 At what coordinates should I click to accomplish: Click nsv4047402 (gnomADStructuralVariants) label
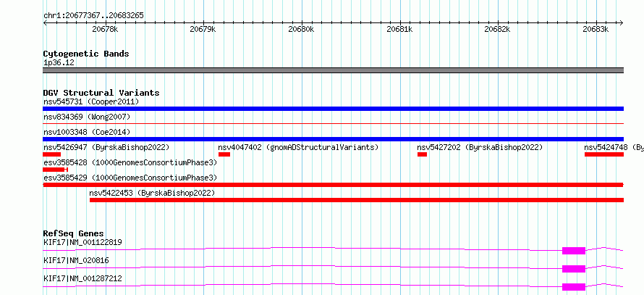(298, 147)
